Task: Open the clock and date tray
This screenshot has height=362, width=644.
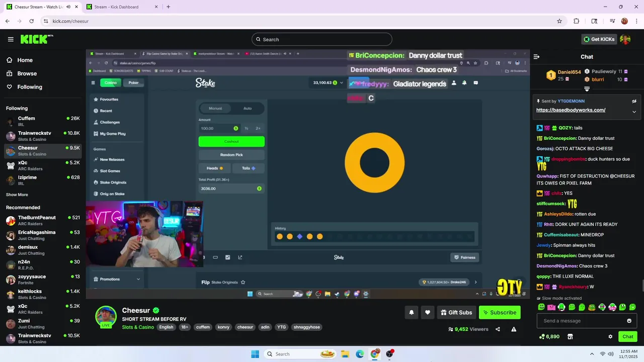Action: click(x=629, y=354)
